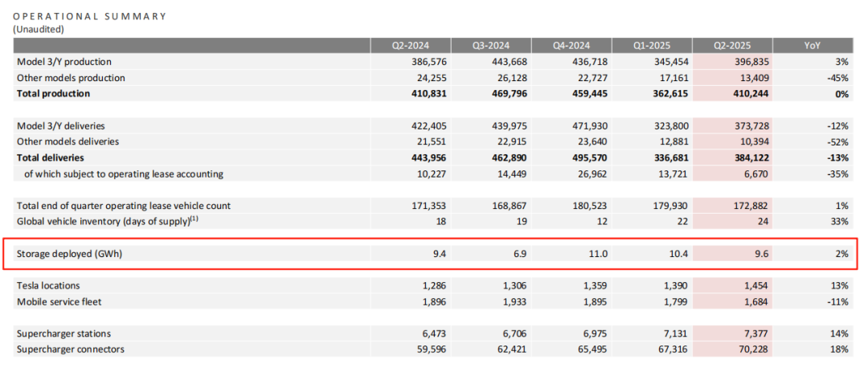The height and width of the screenshot is (372, 868).
Task: Select the Q4-2024 column header
Action: pos(571,46)
